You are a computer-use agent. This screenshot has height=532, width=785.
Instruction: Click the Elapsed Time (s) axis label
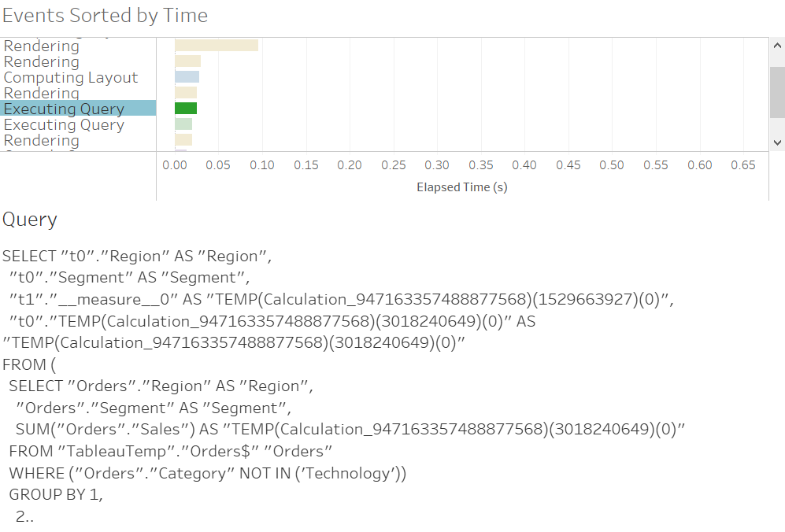461,187
